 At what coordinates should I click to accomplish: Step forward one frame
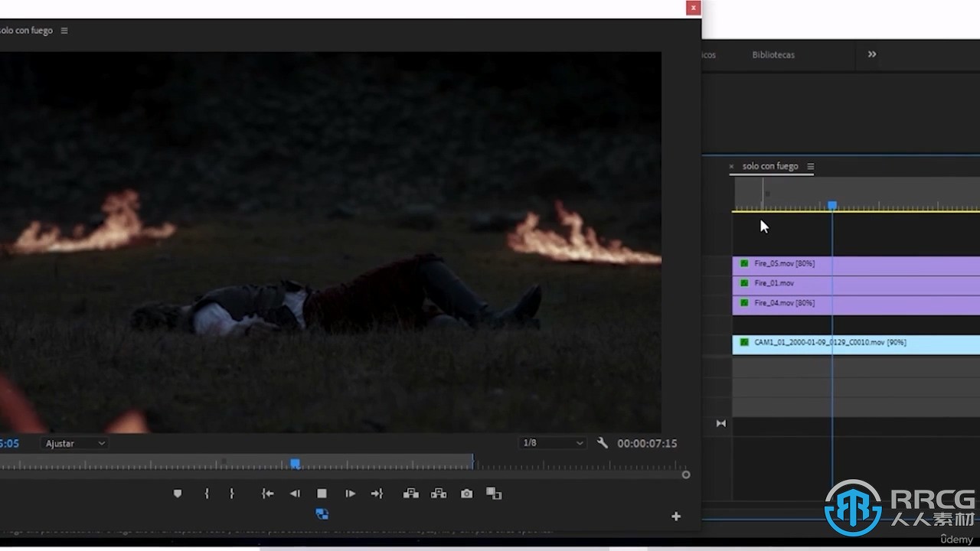pos(350,494)
